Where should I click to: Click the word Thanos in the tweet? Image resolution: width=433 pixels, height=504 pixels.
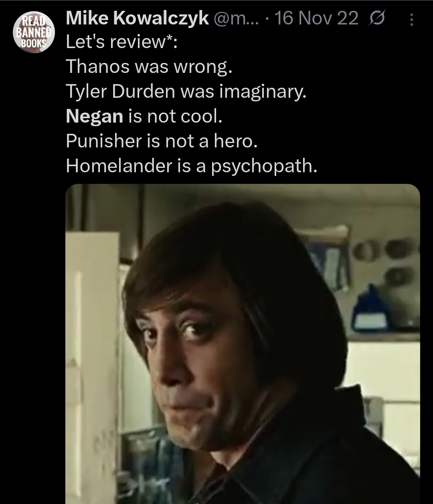coord(98,67)
